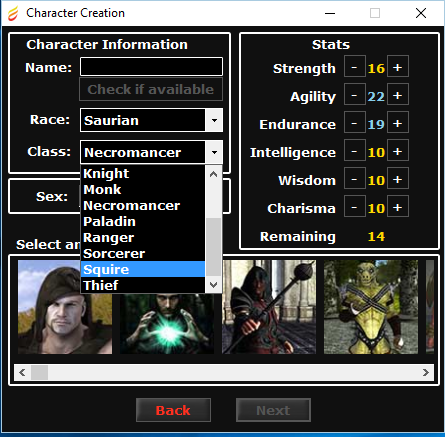Screen dimensions: 445x437
Task: Decrease Agility with the minus button
Action: [355, 95]
